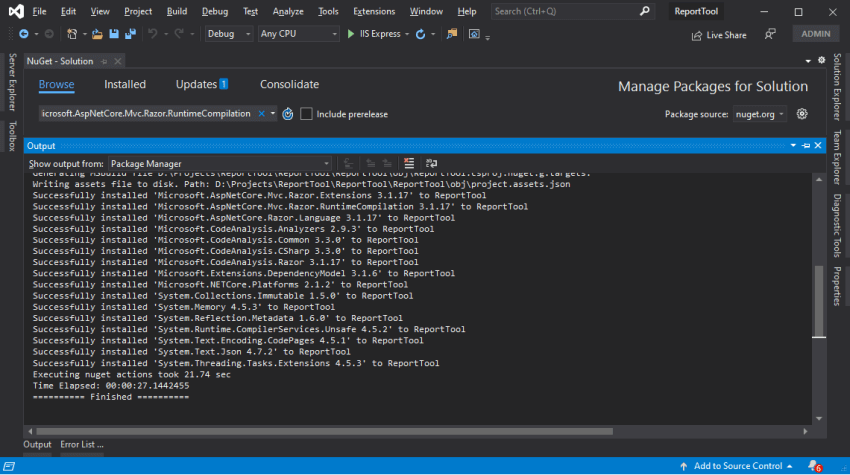The height and width of the screenshot is (475, 850).
Task: Open the Solution Explorer side tab
Action: [x=838, y=87]
